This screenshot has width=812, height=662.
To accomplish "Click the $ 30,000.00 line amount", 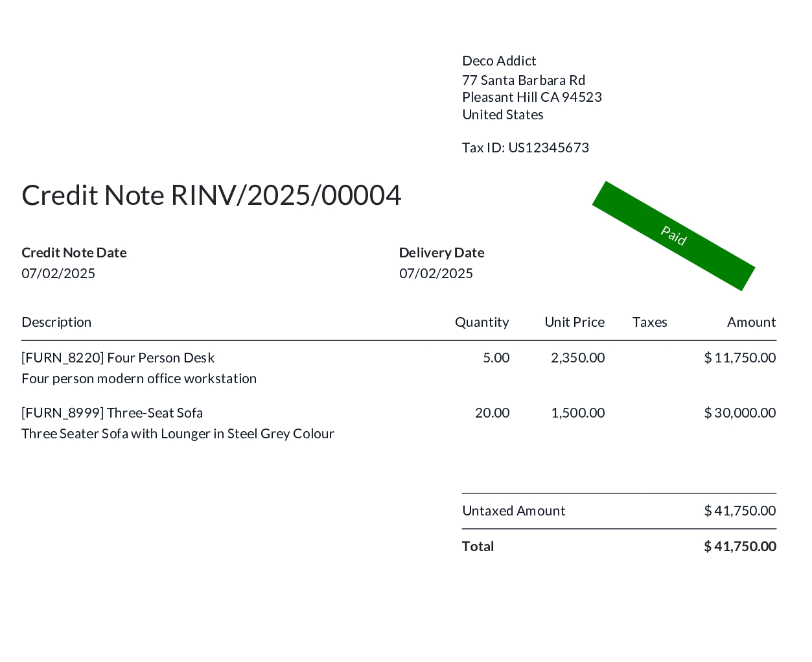I will (x=740, y=413).
